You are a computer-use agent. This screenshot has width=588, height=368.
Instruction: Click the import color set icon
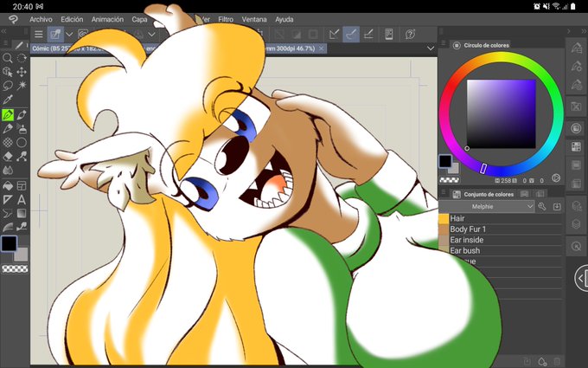[557, 207]
